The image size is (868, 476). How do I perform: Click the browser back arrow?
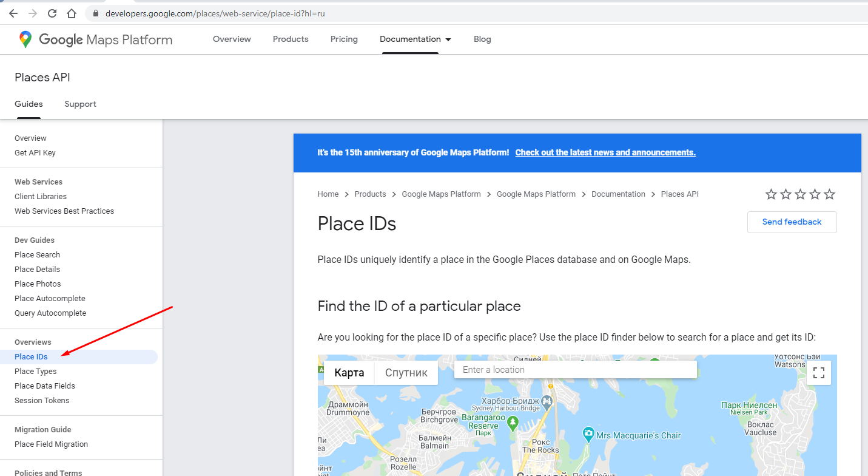[13, 13]
